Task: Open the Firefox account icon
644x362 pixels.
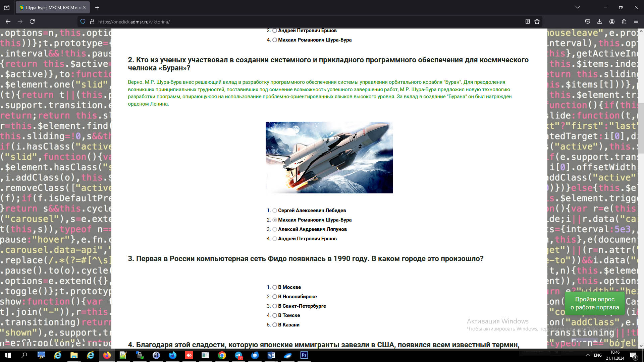Action: point(612,21)
